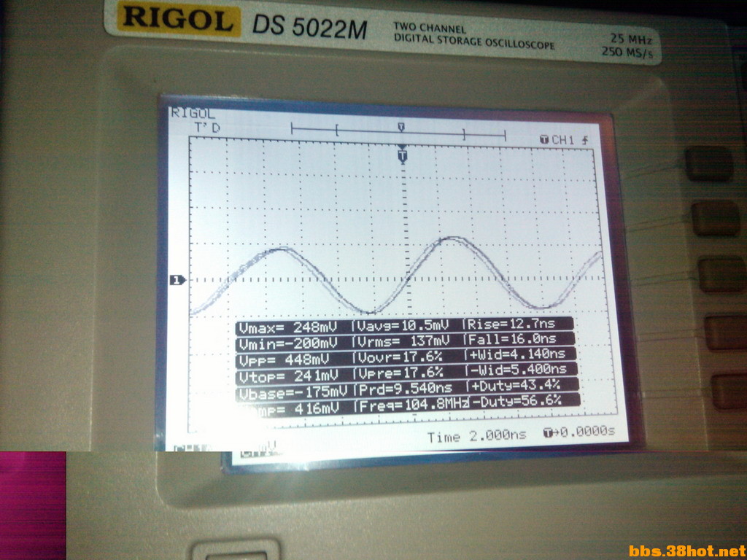The width and height of the screenshot is (747, 560).
Task: Select the Vamp= 416mV reading
Action: [x=289, y=408]
